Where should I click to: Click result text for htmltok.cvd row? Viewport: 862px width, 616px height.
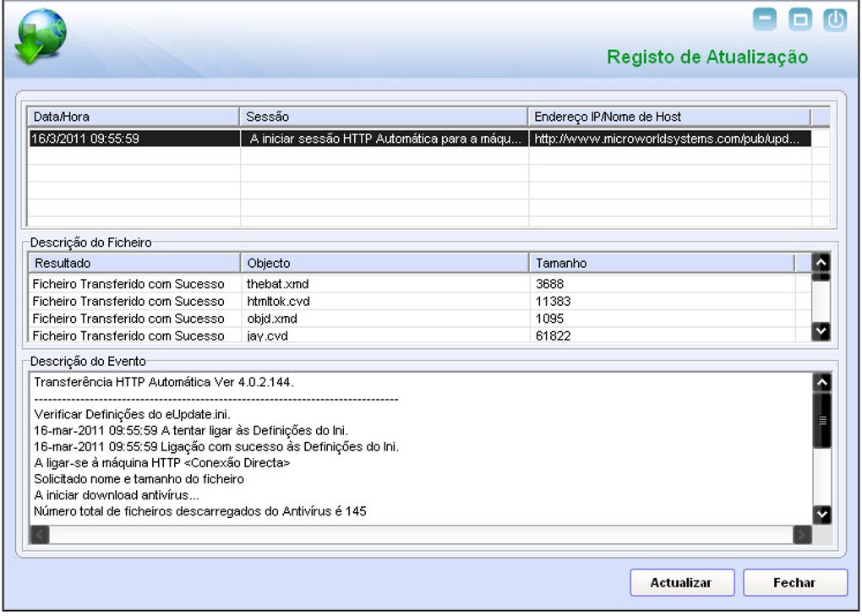coord(128,301)
